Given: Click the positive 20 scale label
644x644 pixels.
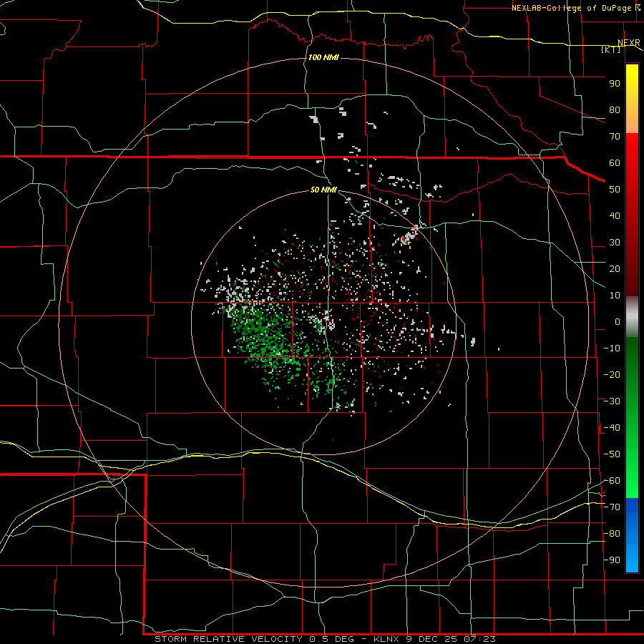Looking at the screenshot, I should 615,269.
